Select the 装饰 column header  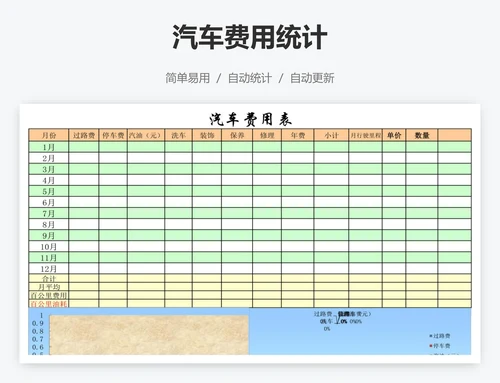tap(207, 135)
